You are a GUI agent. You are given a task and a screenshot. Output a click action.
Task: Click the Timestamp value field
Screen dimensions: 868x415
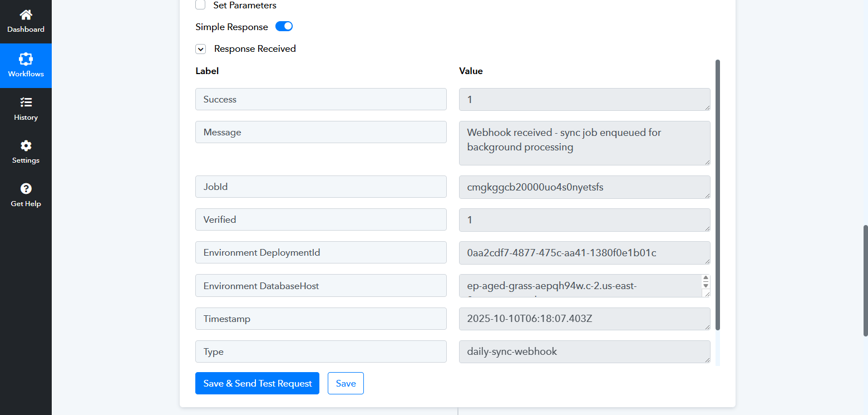[x=584, y=319]
